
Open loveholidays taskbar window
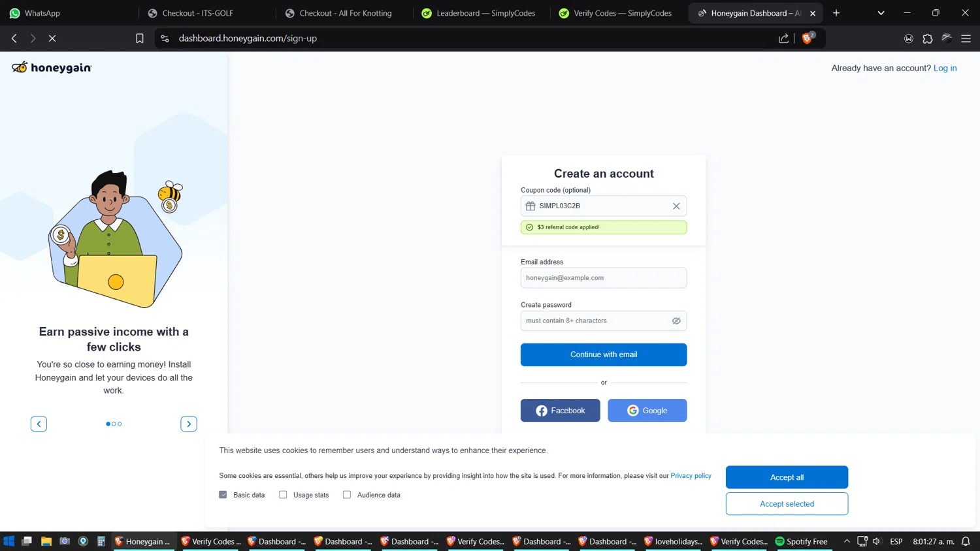673,541
